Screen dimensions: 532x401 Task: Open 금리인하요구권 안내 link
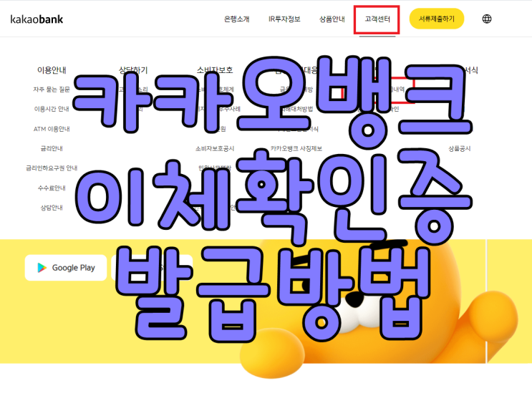(x=52, y=168)
